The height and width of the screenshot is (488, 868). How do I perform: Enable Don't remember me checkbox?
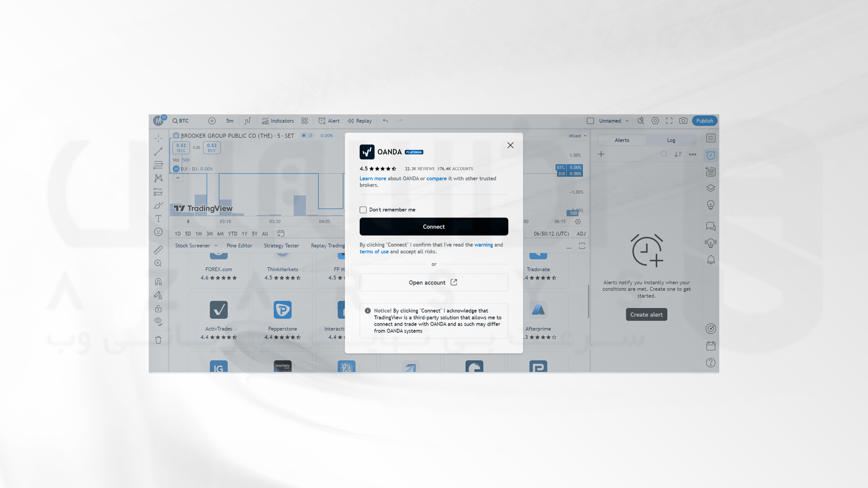[363, 209]
